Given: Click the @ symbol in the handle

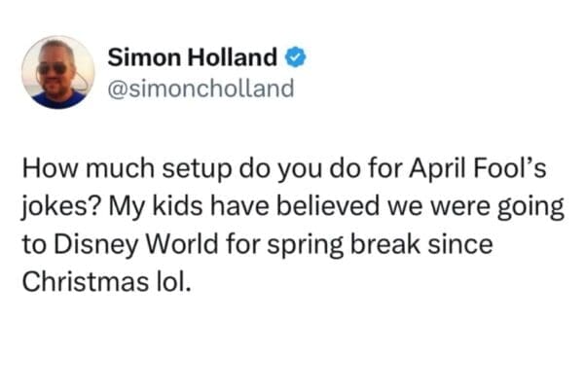Looking at the screenshot, I should pyautogui.click(x=115, y=89).
